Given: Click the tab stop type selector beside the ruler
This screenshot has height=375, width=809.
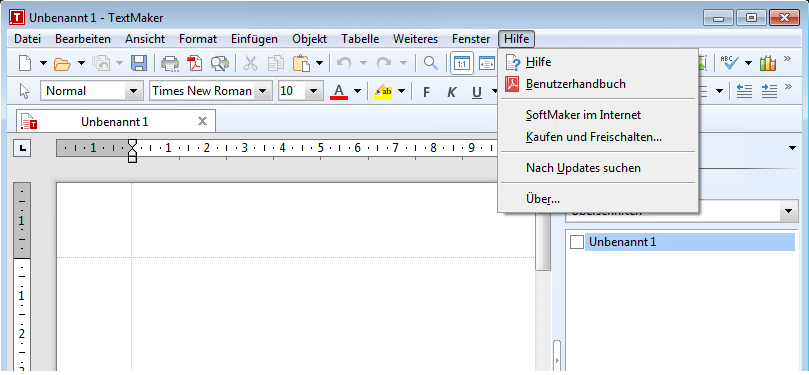Looking at the screenshot, I should click(23, 149).
